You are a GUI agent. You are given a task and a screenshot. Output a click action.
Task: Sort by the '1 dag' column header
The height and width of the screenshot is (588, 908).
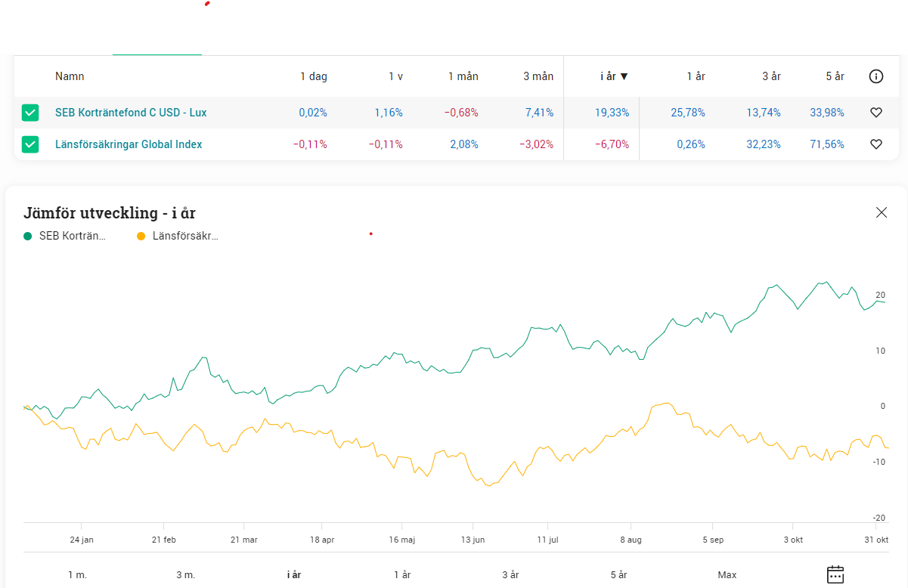[314, 76]
